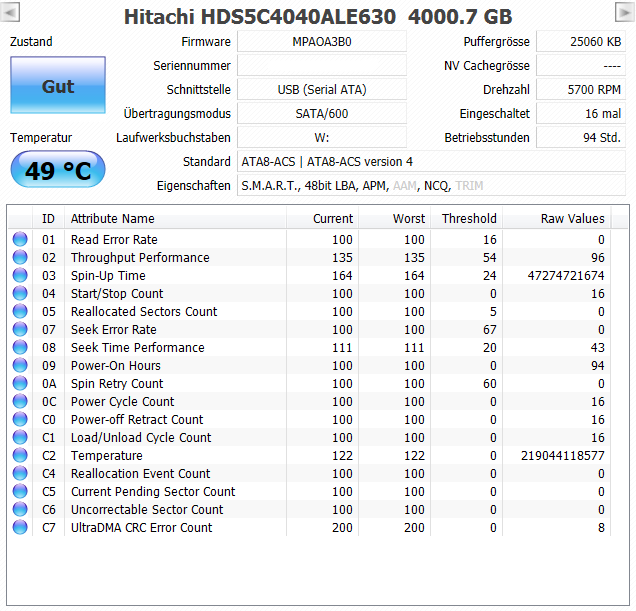Image resolution: width=636 pixels, height=611 pixels.
Task: Click the Attribute Name column header
Action: tap(175, 219)
